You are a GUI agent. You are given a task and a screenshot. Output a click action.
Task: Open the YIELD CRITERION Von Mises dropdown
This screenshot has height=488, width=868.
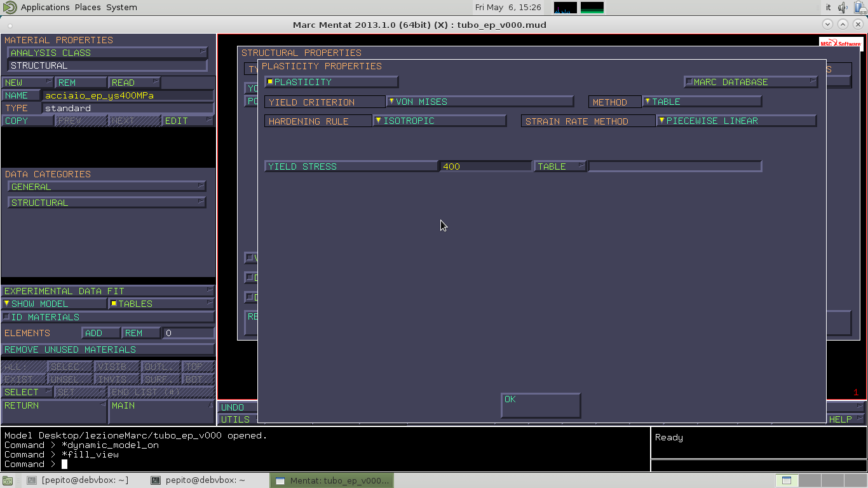480,102
